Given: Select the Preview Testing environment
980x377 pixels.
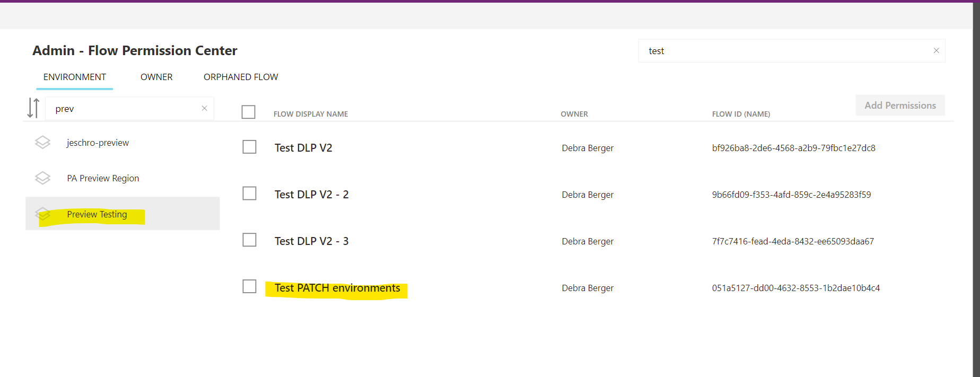Looking at the screenshot, I should click(122, 214).
